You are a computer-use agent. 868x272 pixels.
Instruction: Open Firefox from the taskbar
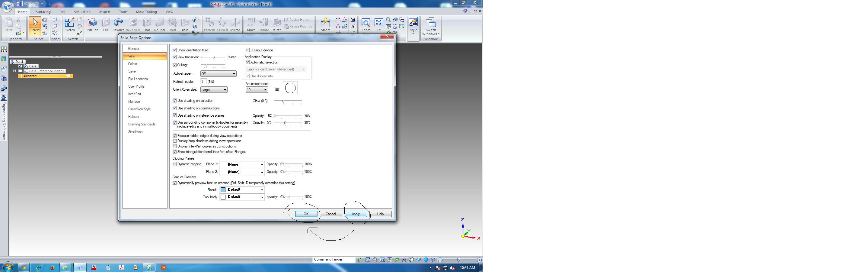click(52, 267)
